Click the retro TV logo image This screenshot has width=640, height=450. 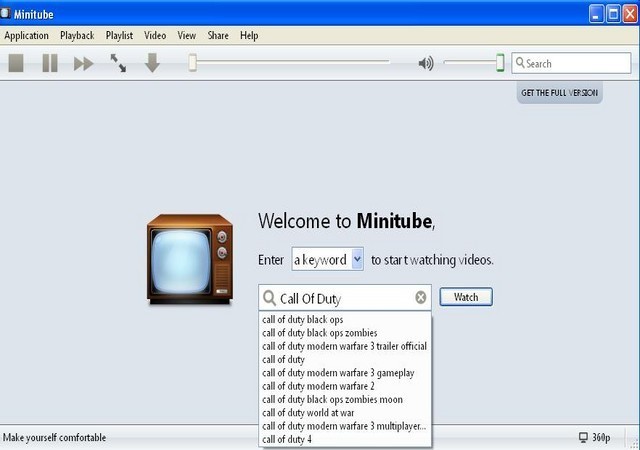(190, 259)
